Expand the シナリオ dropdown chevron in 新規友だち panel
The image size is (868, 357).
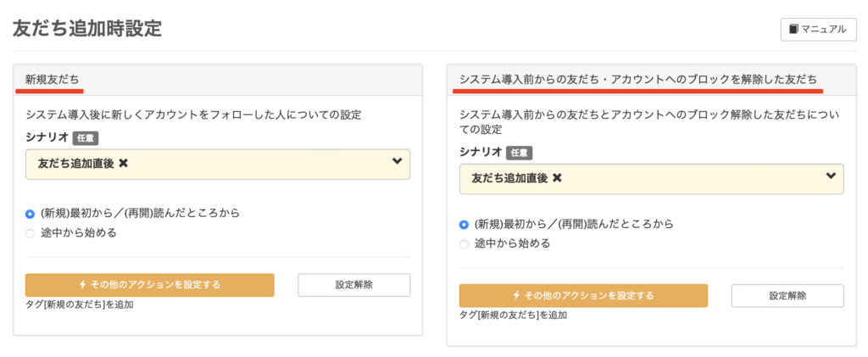click(x=397, y=162)
